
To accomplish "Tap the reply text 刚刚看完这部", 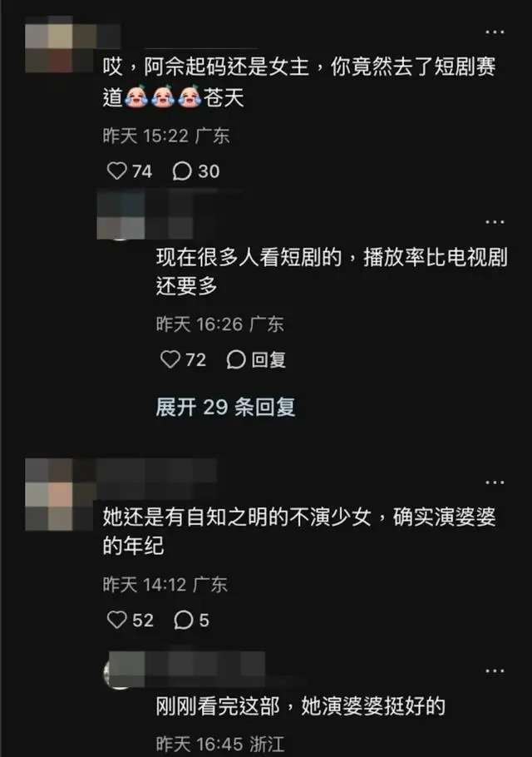I will (218, 706).
